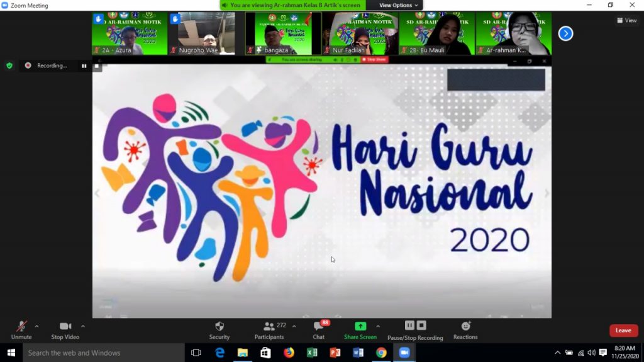Screen dimensions: 644x362
Task: Open PowerPoint from the Windows taskbar
Action: point(335,353)
